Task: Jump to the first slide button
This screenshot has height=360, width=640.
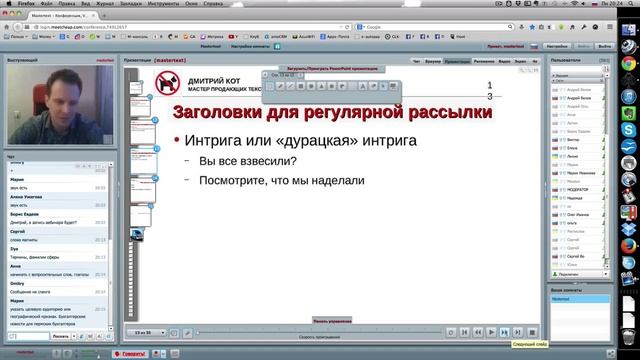Action: point(464,333)
